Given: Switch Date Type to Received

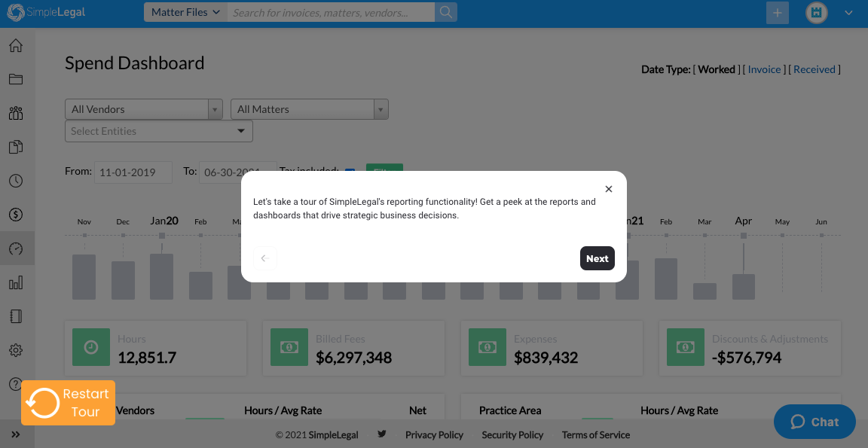Looking at the screenshot, I should tap(815, 69).
